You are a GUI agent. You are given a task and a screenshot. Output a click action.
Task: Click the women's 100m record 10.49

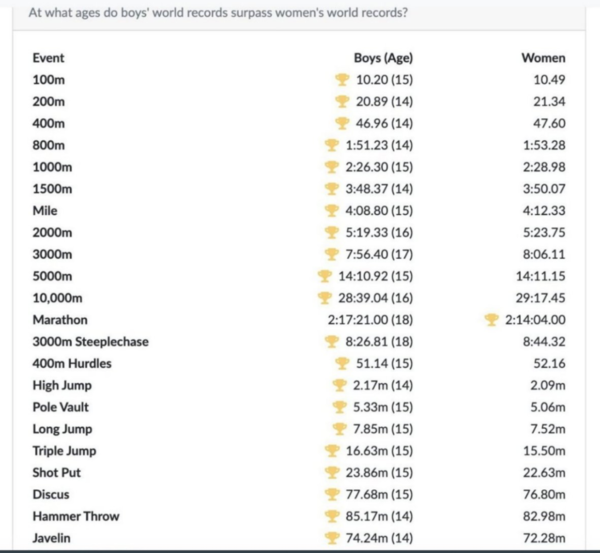tap(549, 80)
